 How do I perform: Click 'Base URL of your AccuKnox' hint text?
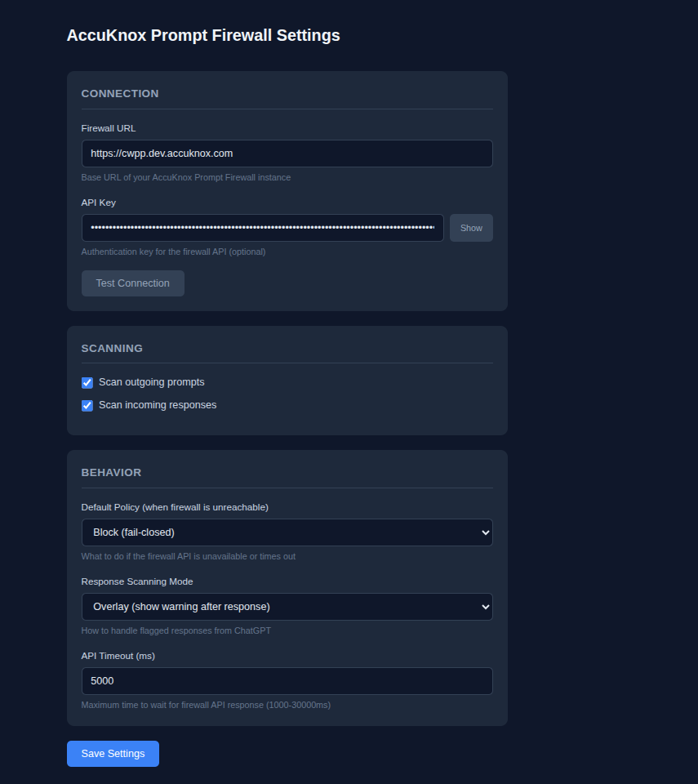[x=186, y=177]
